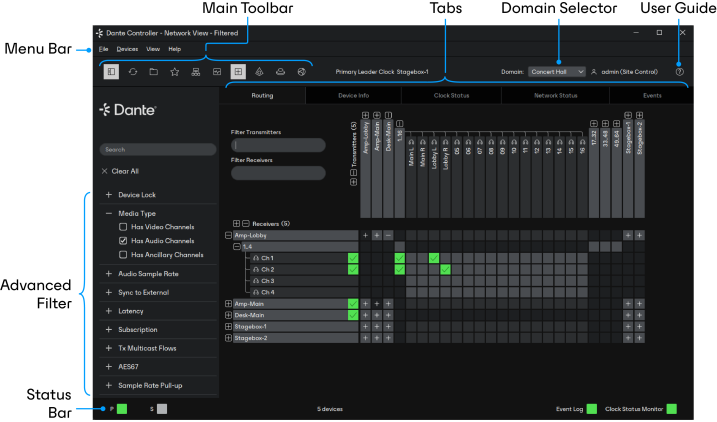Tick Has Ancillary Channels checkbox
717x422 pixels.
pyautogui.click(x=123, y=255)
